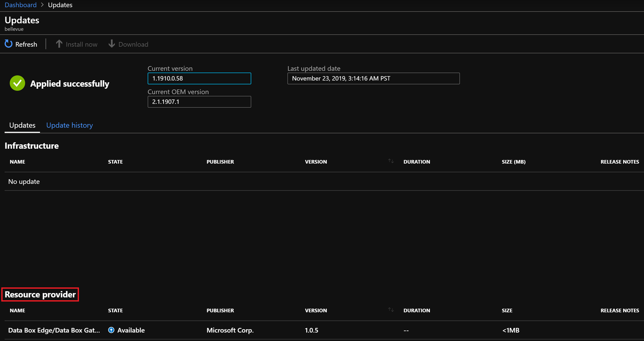This screenshot has height=341, width=644.
Task: Click the blue Available state icon
Action: click(x=111, y=330)
